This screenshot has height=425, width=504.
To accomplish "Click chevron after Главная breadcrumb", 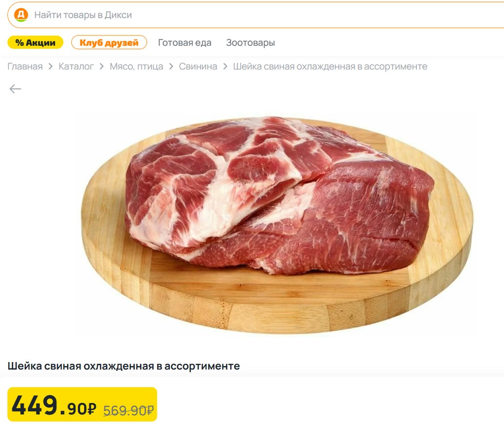I will [51, 66].
